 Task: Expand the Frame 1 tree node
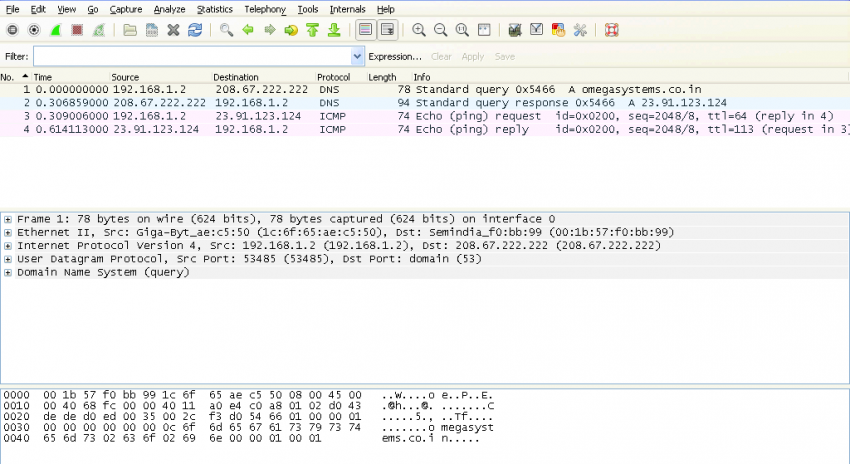coord(8,219)
